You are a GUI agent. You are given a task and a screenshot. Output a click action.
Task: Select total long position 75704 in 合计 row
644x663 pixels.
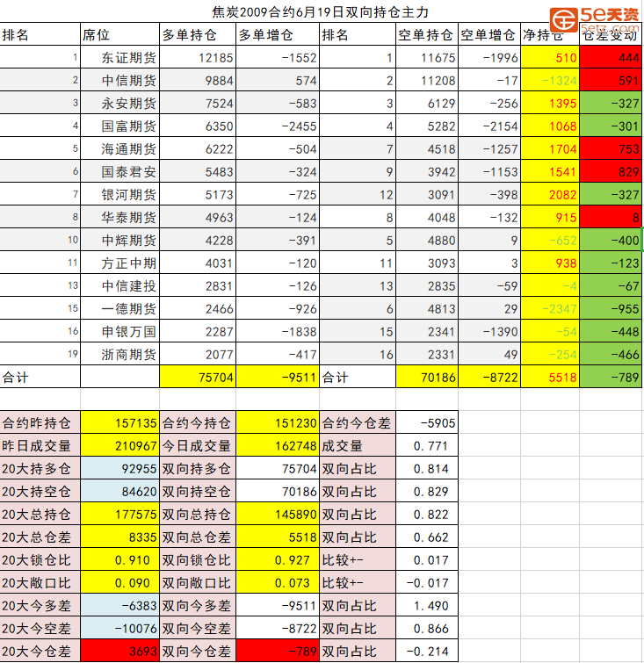[x=198, y=377]
